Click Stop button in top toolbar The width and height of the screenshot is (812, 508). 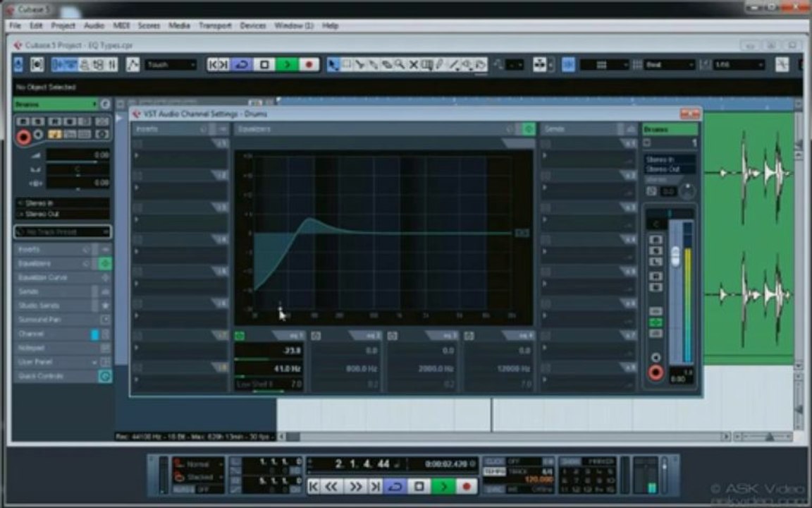264,64
